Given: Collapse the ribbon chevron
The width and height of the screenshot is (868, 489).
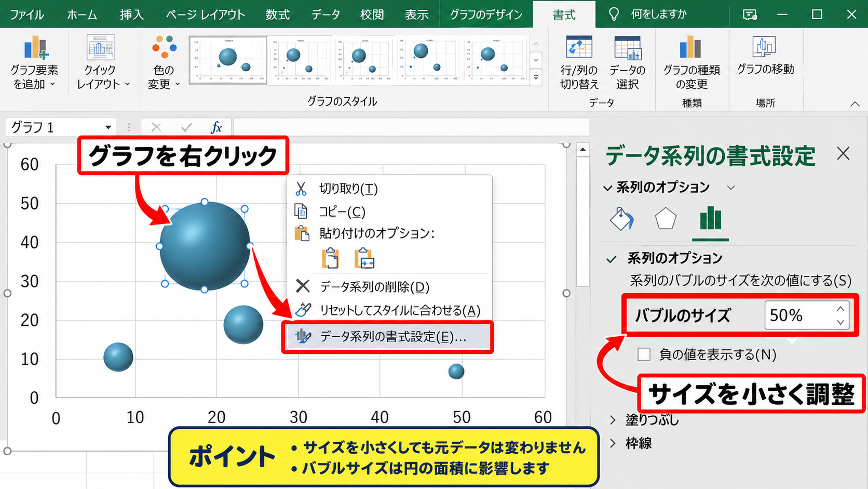Looking at the screenshot, I should tap(855, 104).
